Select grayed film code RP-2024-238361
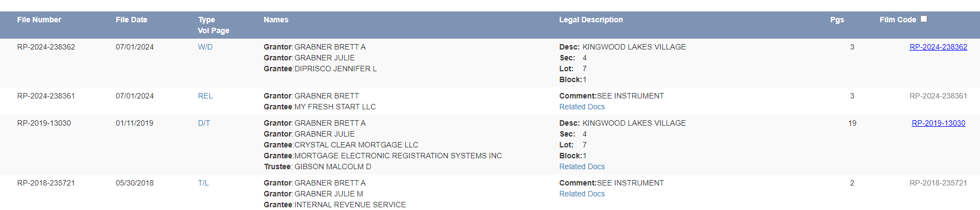The image size is (980, 210). coord(938,96)
